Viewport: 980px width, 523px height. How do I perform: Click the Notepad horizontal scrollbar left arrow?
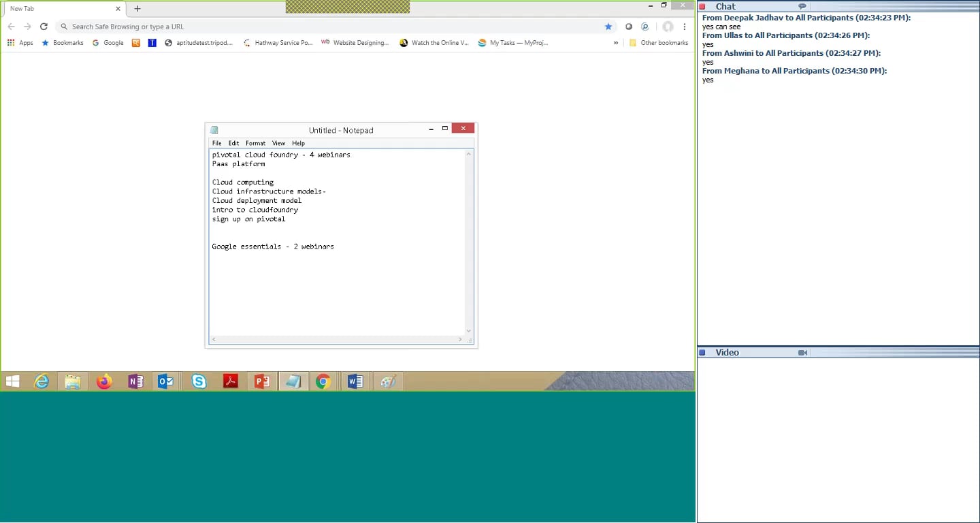pyautogui.click(x=214, y=339)
